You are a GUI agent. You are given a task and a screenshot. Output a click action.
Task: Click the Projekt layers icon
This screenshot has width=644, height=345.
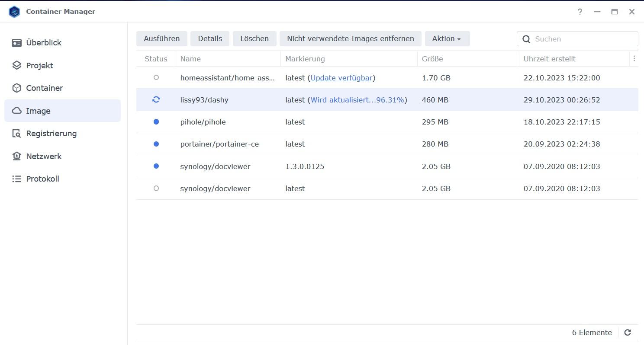pos(17,65)
